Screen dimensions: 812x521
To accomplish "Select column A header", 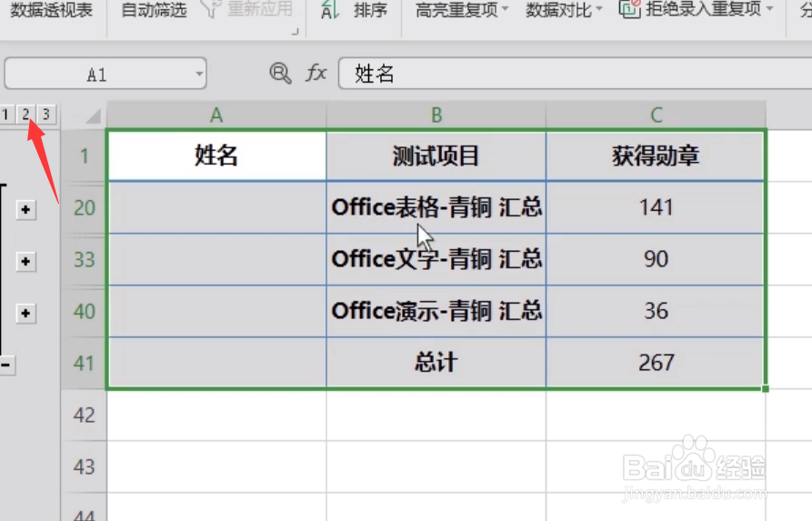I will coord(216,115).
